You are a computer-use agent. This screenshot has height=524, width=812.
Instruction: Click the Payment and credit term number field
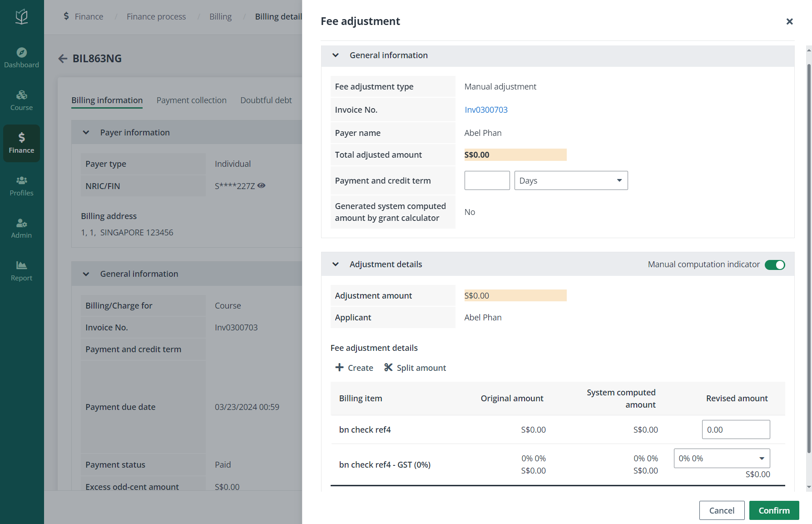pyautogui.click(x=487, y=180)
